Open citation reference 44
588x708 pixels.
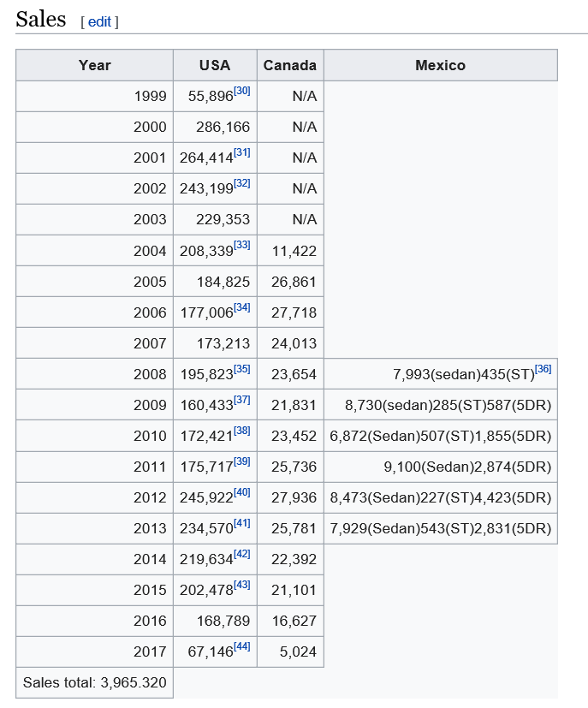242,646
